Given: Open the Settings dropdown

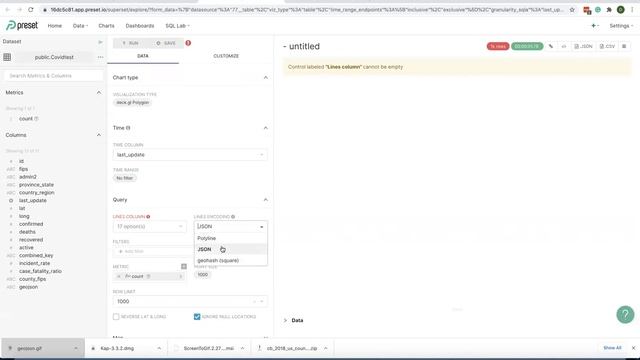Looking at the screenshot, I should [x=621, y=26].
